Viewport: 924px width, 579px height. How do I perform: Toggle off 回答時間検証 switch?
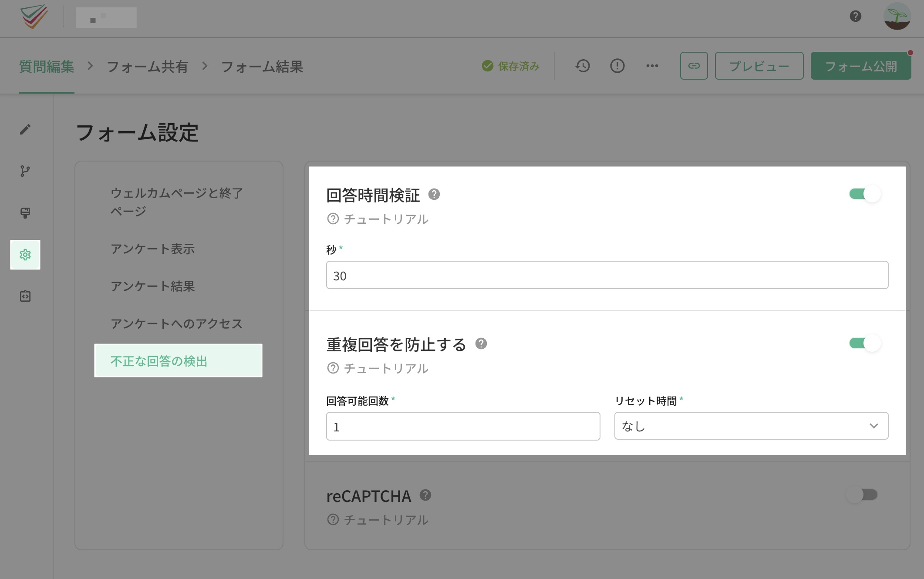[x=865, y=194]
